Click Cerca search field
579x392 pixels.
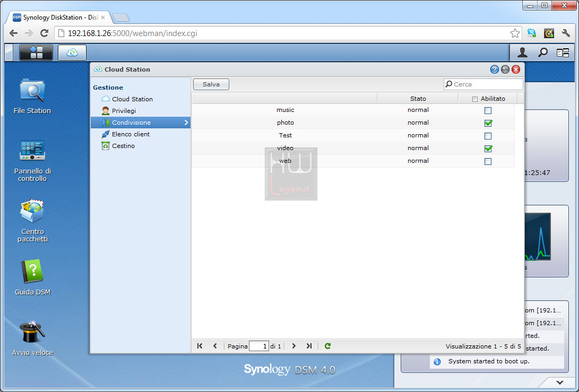[x=483, y=84]
